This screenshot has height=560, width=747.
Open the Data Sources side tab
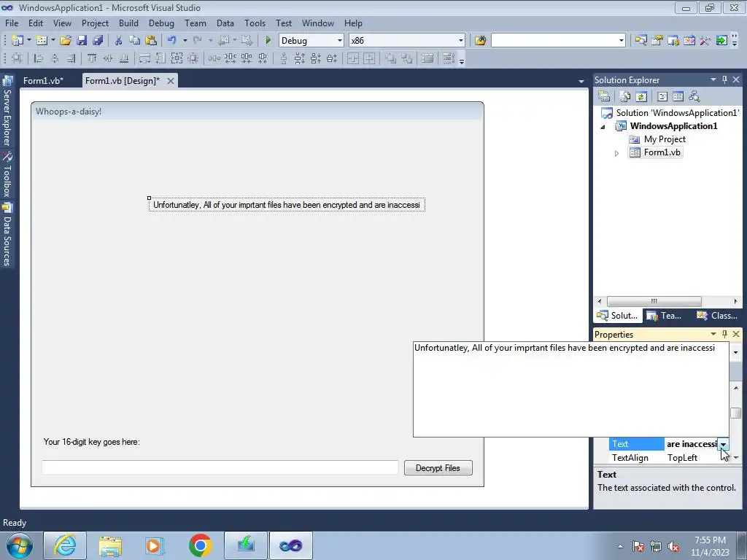tap(7, 235)
